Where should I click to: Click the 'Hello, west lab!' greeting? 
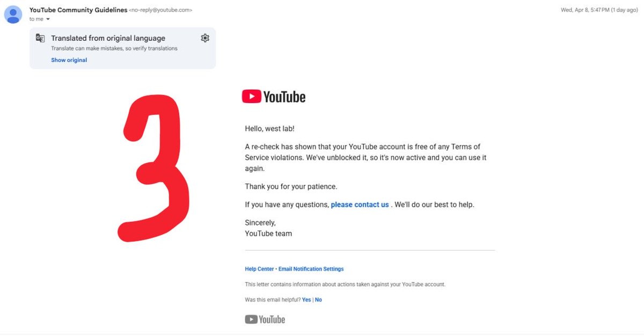click(x=269, y=129)
